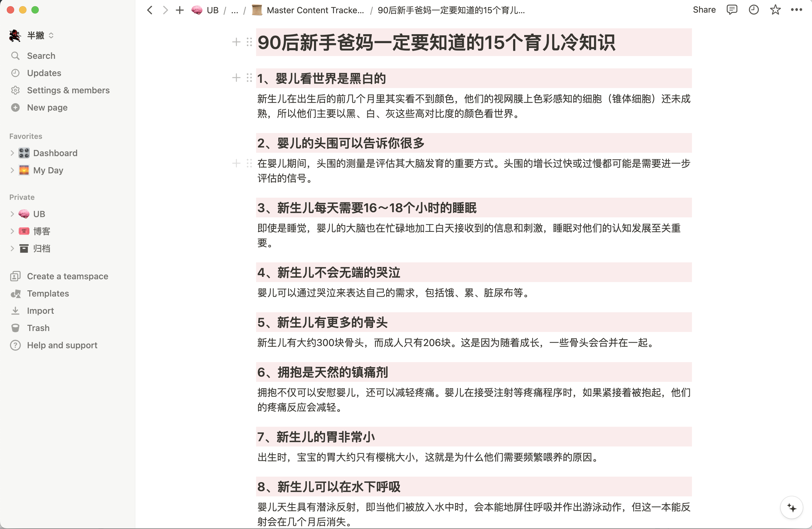Image resolution: width=812 pixels, height=529 pixels.
Task: Open the 半撇 workspace switcher
Action: tap(36, 35)
